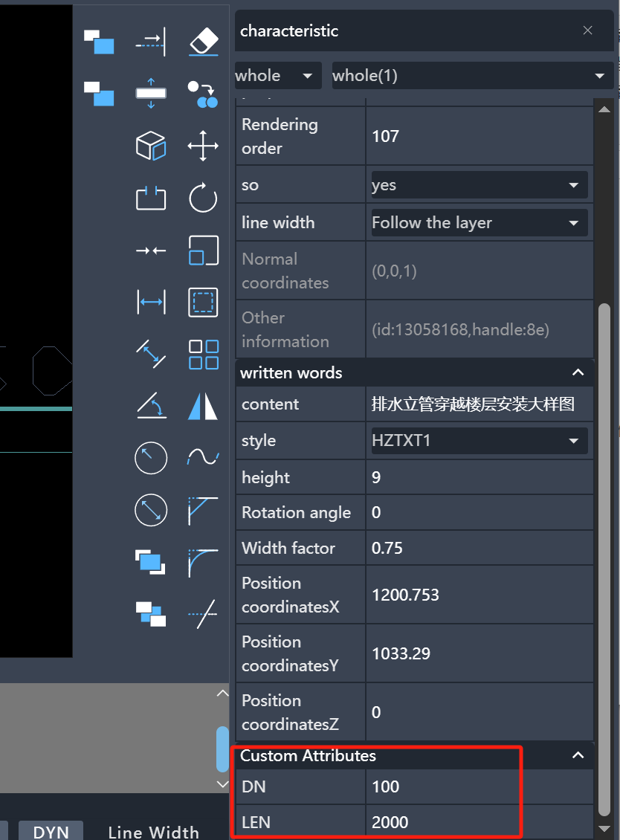Image resolution: width=620 pixels, height=840 pixels.
Task: Collapse the written words section
Action: (x=578, y=372)
